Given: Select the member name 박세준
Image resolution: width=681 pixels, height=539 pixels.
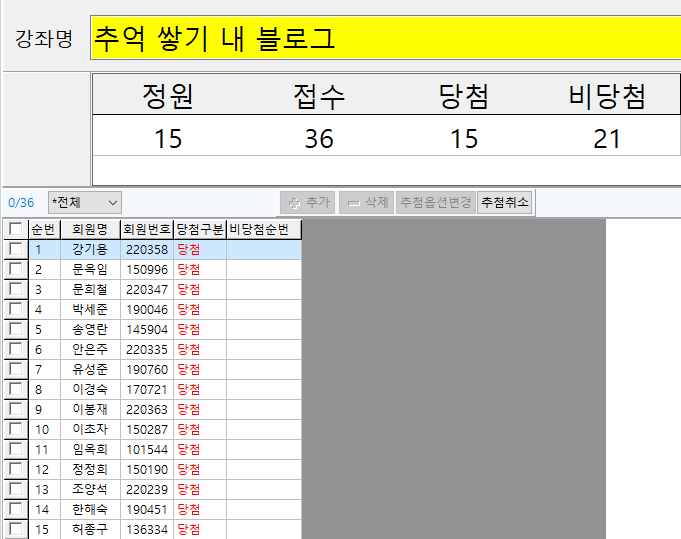Looking at the screenshot, I should click(x=90, y=309).
